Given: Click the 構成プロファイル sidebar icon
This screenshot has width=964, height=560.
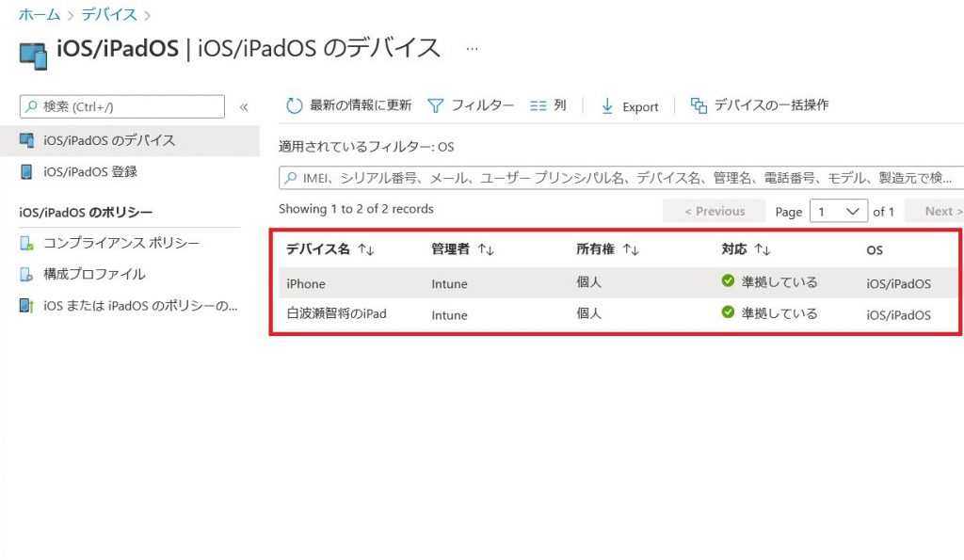Looking at the screenshot, I should click(x=26, y=274).
